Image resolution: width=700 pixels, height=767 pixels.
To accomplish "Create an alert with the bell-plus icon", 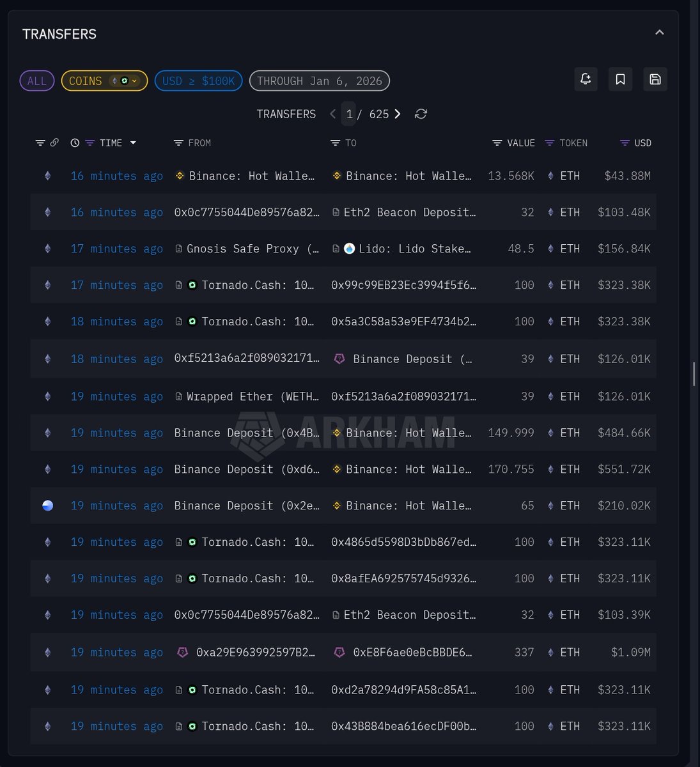I will tap(586, 79).
